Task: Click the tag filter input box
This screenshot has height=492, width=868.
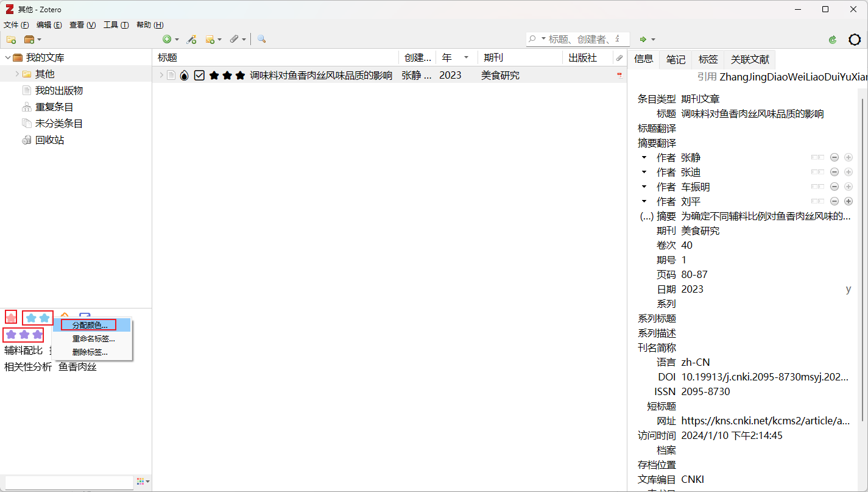Action: pos(69,482)
